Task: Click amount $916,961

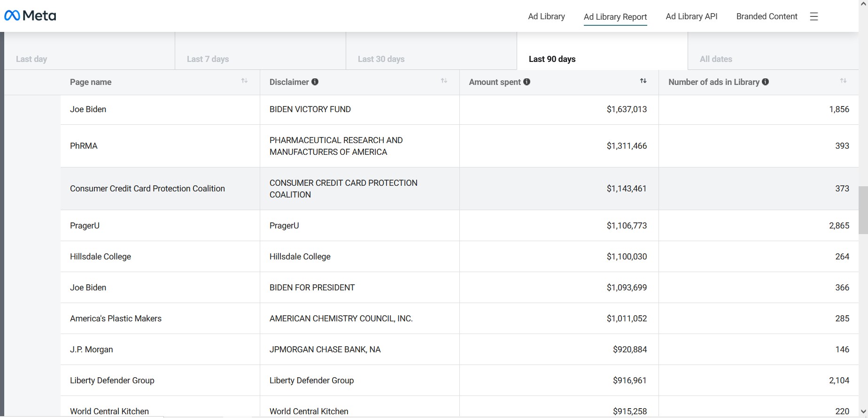Action: 630,380
